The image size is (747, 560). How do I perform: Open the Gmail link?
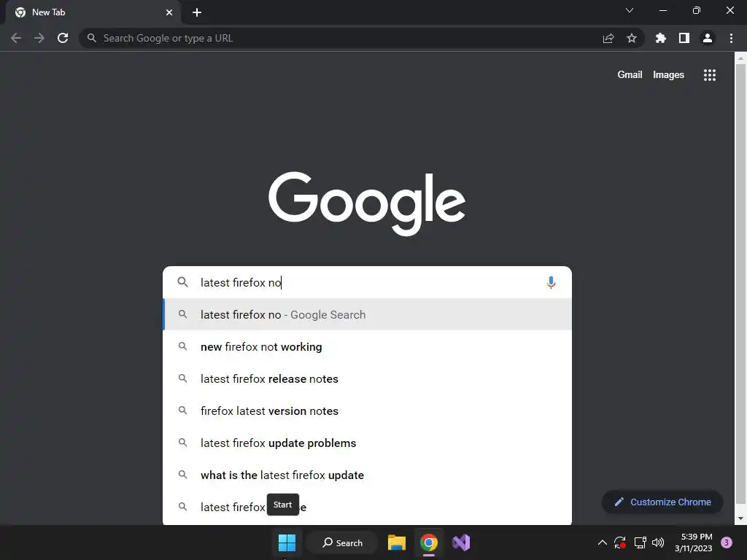click(x=630, y=75)
